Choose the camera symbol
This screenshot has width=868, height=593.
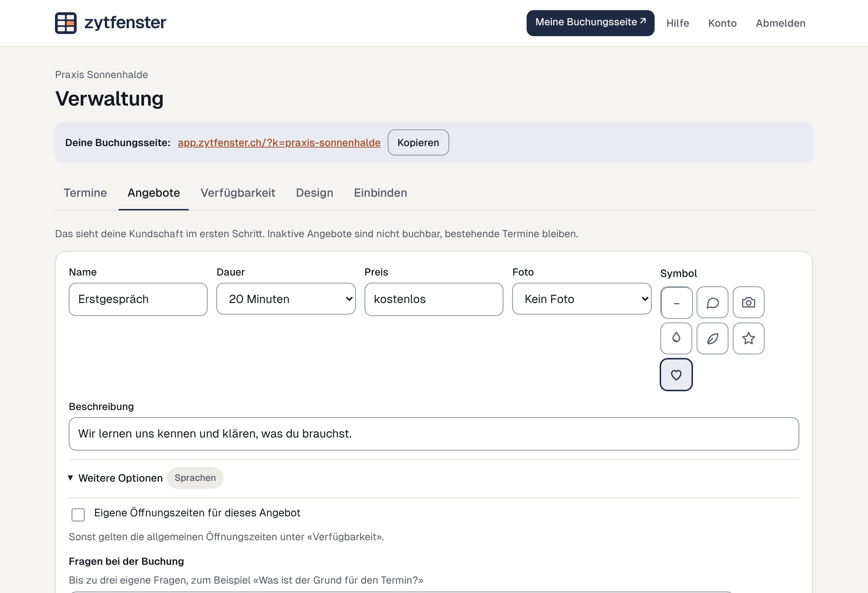pyautogui.click(x=749, y=303)
